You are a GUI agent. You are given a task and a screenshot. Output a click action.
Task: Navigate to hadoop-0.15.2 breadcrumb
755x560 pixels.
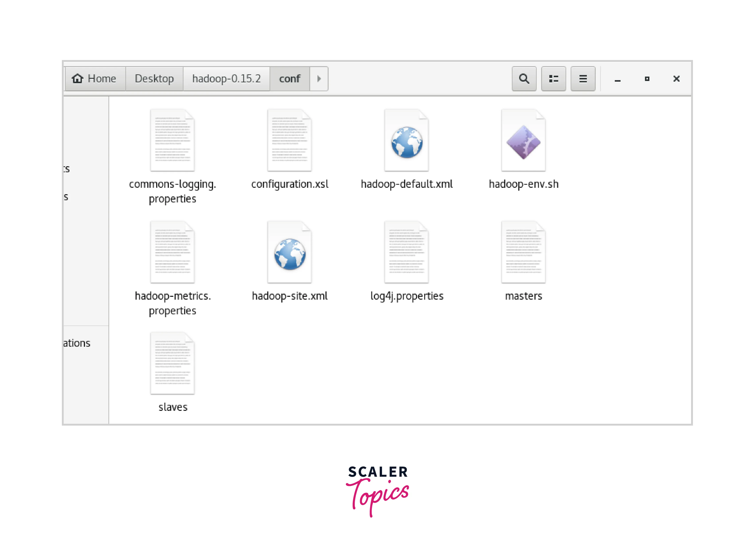[226, 79]
